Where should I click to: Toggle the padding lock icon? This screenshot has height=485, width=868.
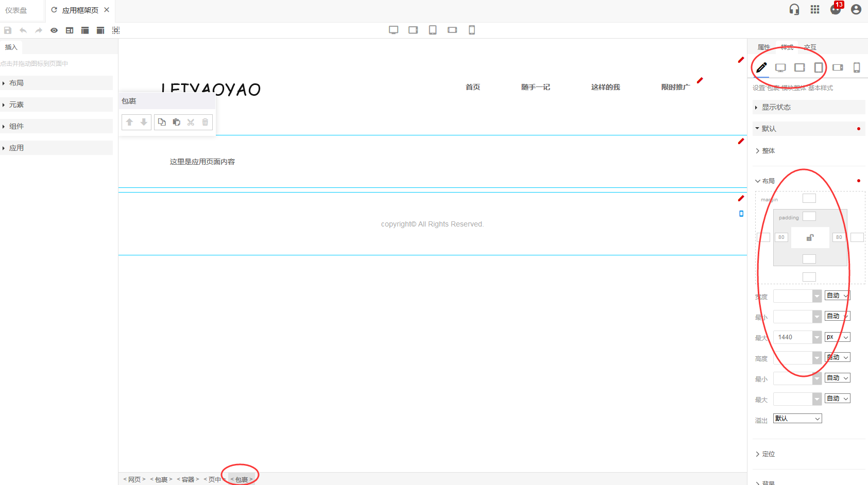pyautogui.click(x=810, y=237)
